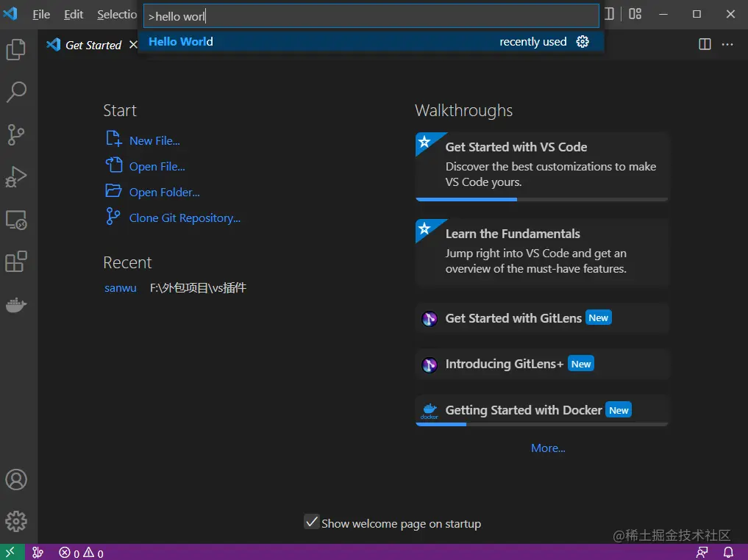
Task: Click the More... walkthroughs link
Action: [x=548, y=448]
